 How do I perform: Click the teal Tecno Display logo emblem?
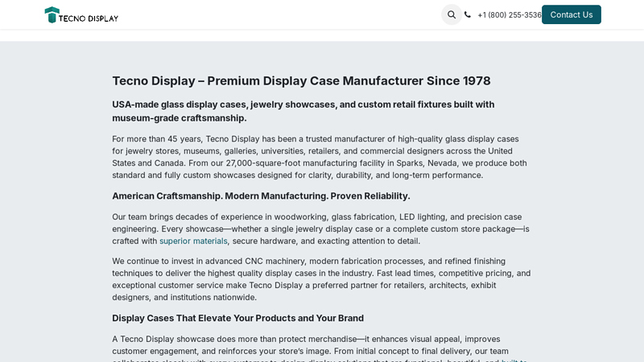click(52, 14)
